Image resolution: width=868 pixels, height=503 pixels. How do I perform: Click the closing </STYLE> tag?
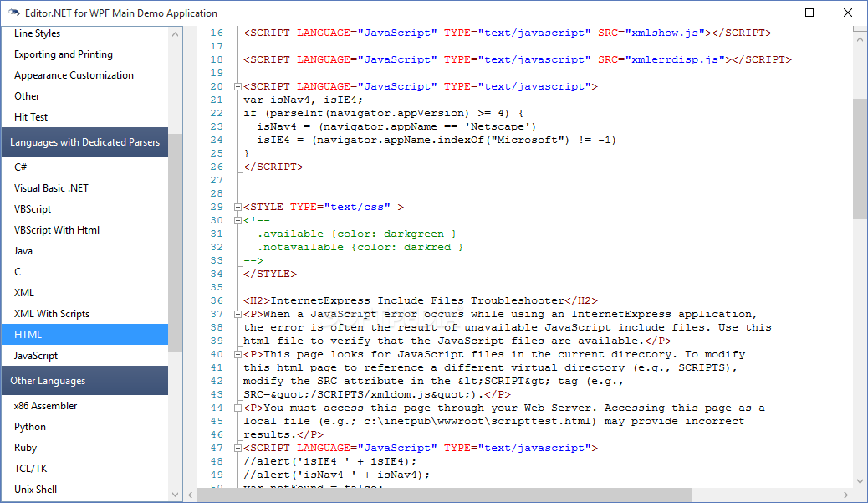pos(270,274)
